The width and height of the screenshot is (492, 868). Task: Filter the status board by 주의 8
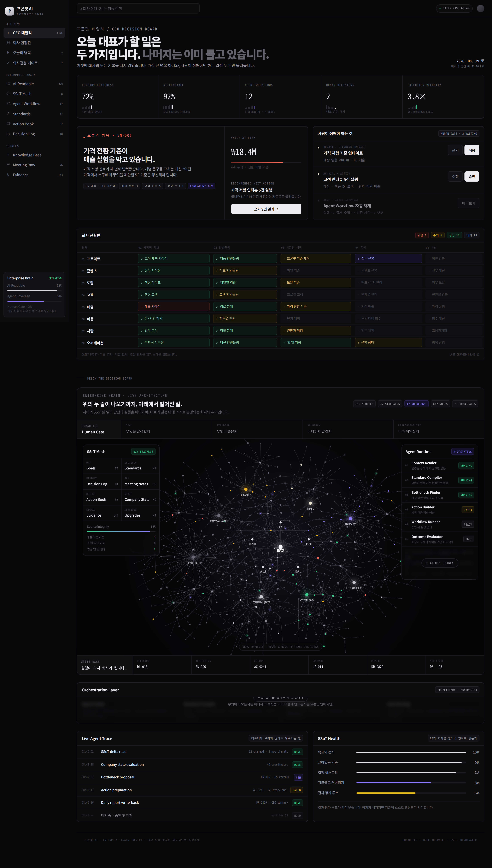tap(438, 235)
